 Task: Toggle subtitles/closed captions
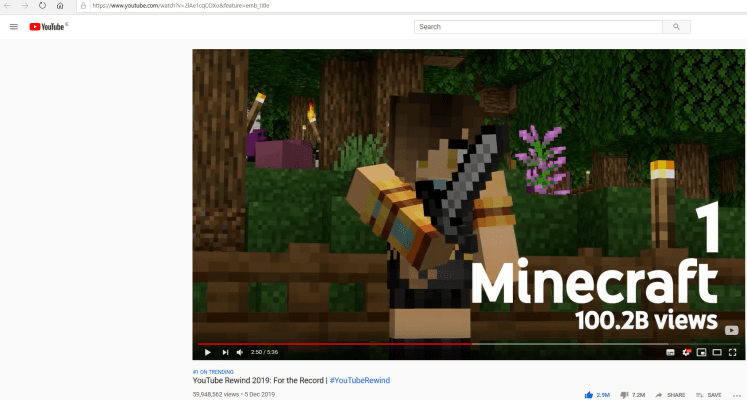pos(670,352)
